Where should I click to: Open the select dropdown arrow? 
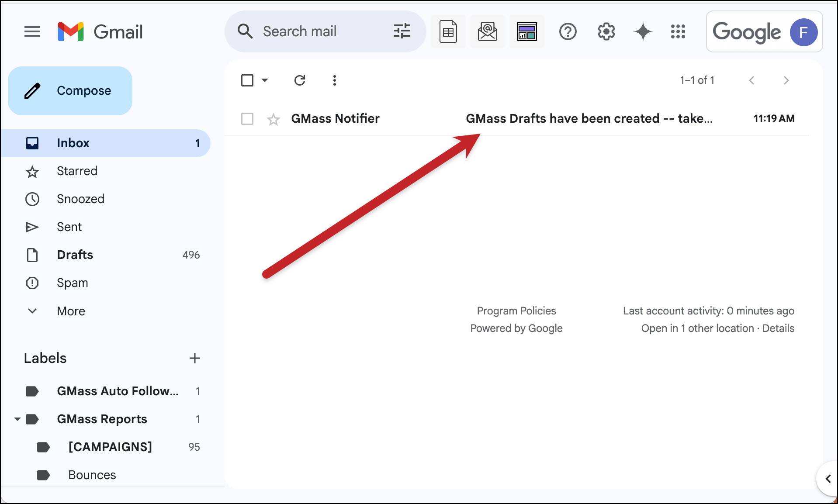[x=265, y=80]
